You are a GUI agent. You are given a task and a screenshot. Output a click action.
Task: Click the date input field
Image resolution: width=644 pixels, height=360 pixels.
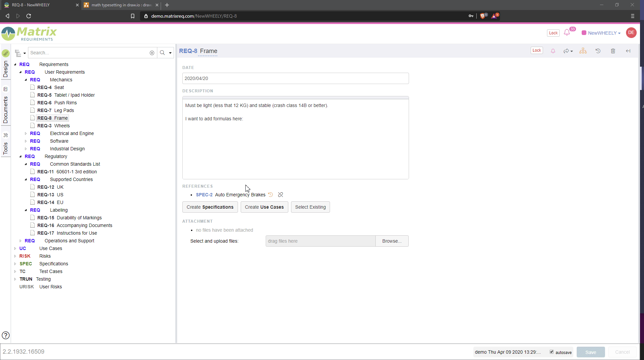pyautogui.click(x=295, y=79)
